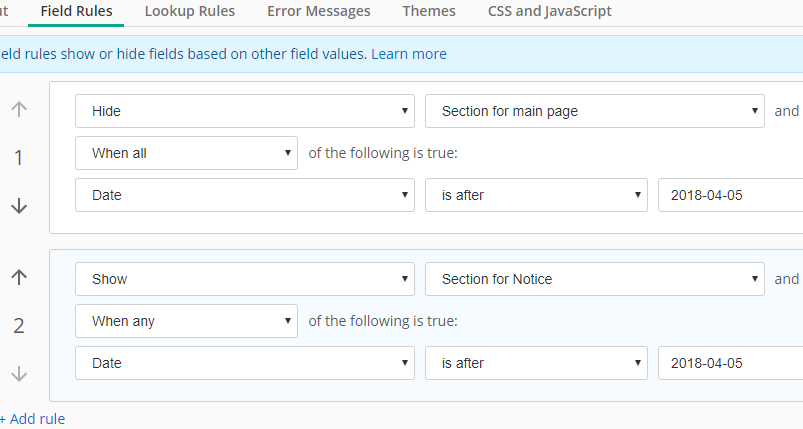This screenshot has width=803, height=429.
Task: Go to the Themes tab
Action: pos(429,12)
